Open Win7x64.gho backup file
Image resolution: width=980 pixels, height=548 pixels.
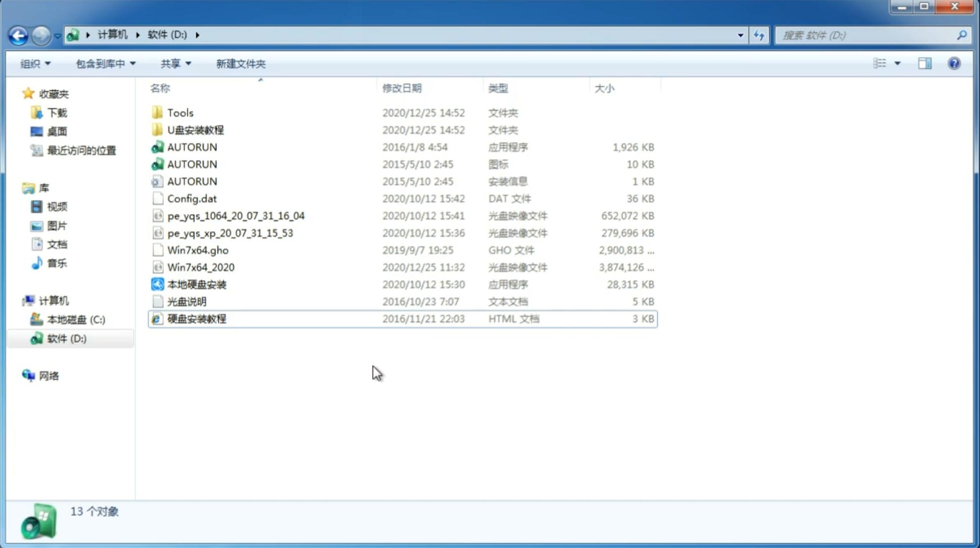tap(197, 250)
